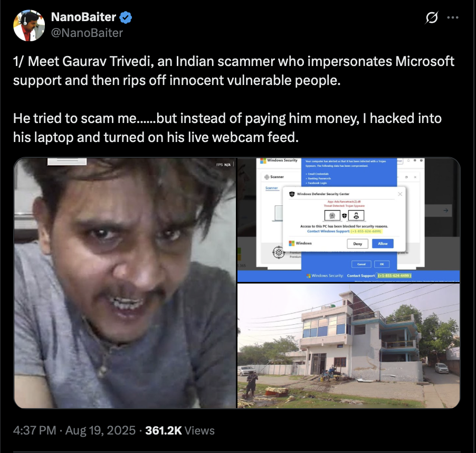Viewport: 476px width, 453px height.
Task: Open the webcam photo on the left
Action: click(125, 283)
